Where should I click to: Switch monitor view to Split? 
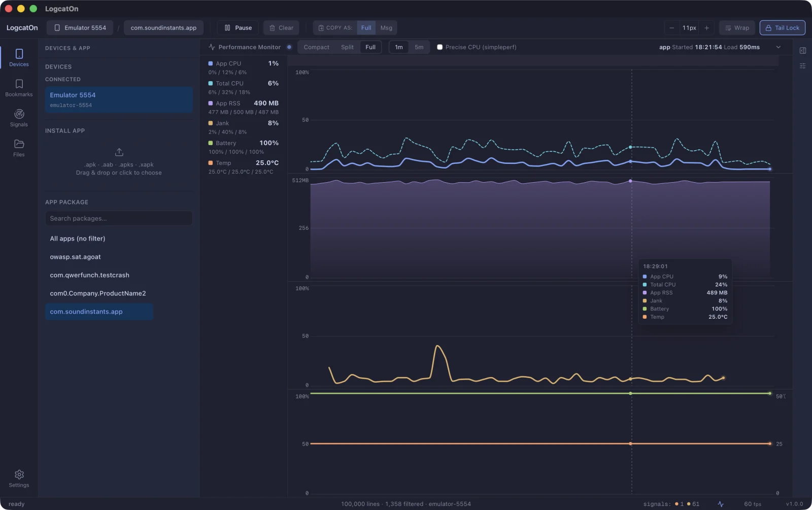(347, 47)
